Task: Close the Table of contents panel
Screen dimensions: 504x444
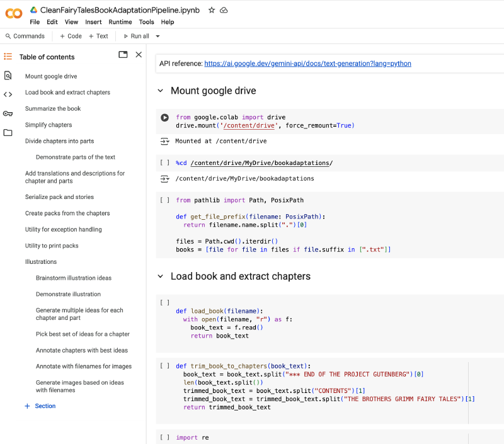Action: pos(139,55)
